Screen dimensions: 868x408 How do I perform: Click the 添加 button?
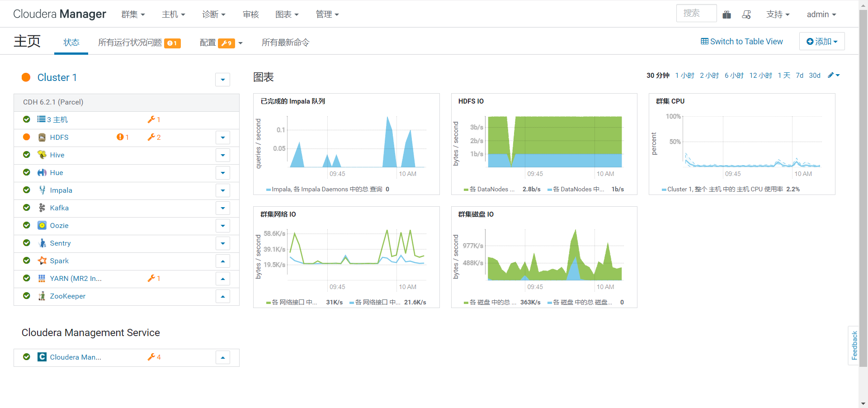click(822, 41)
